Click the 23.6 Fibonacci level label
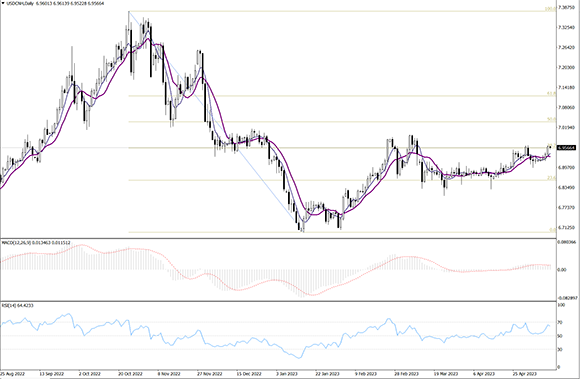580x379 pixels. (551, 178)
